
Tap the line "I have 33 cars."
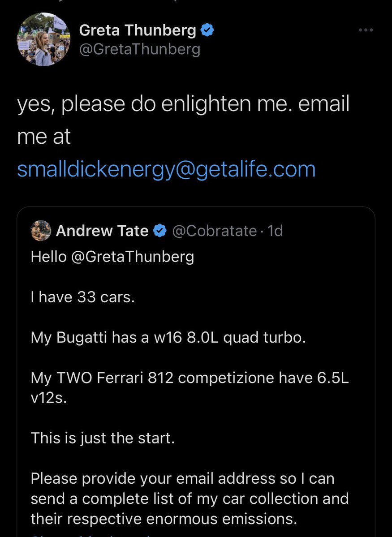(82, 297)
